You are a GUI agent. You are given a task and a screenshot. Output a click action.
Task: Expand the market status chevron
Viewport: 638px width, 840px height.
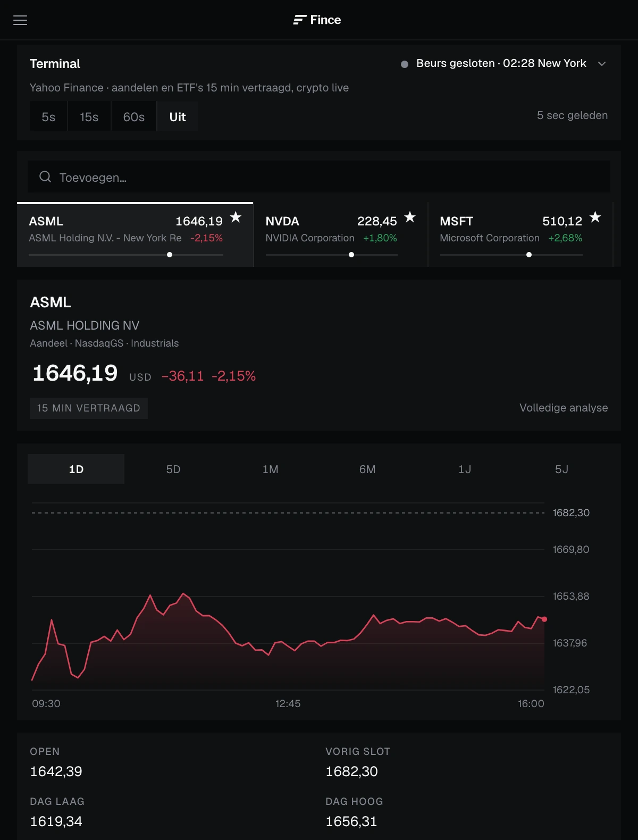[x=602, y=64]
